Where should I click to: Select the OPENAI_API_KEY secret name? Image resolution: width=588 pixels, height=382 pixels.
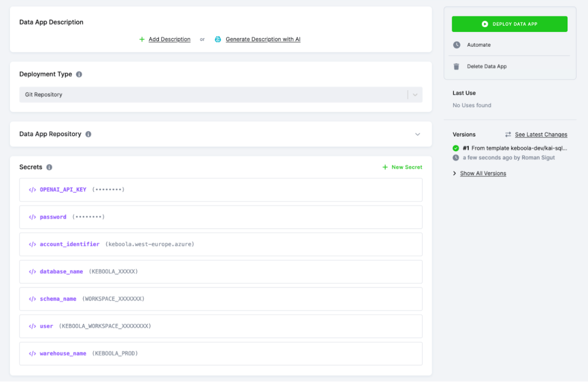[63, 190]
